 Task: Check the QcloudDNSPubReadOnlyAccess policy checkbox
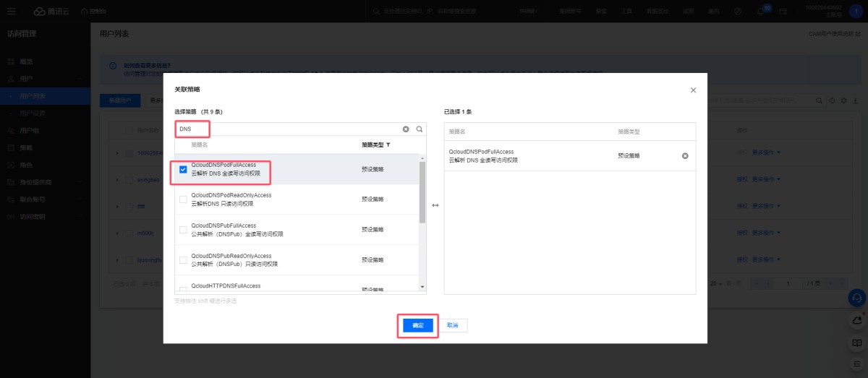coord(183,260)
